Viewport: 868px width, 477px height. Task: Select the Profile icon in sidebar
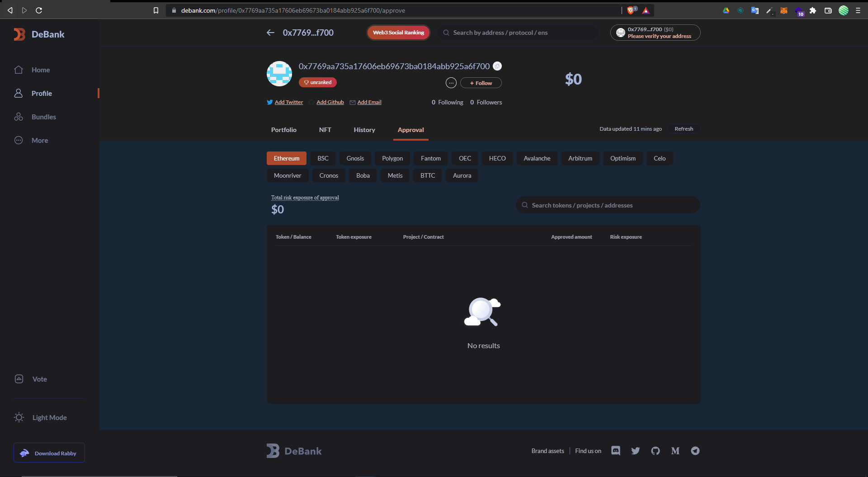click(19, 93)
